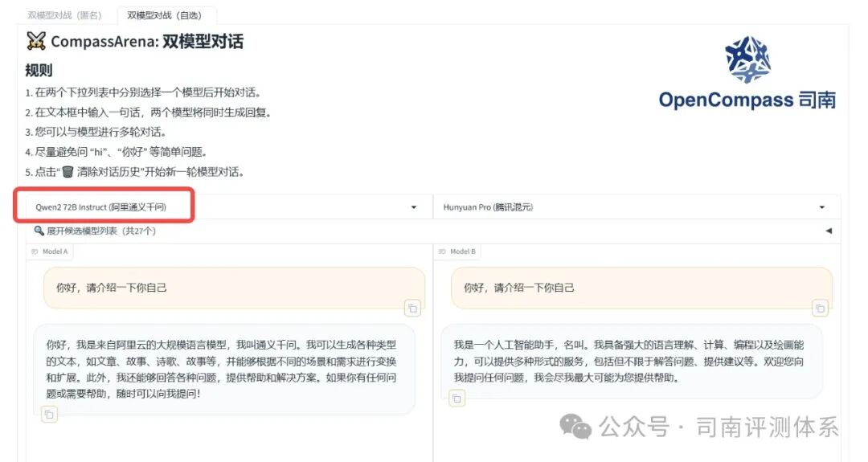This screenshot has height=462, width=868.
Task: Click the Model B label icon
Action: [442, 251]
